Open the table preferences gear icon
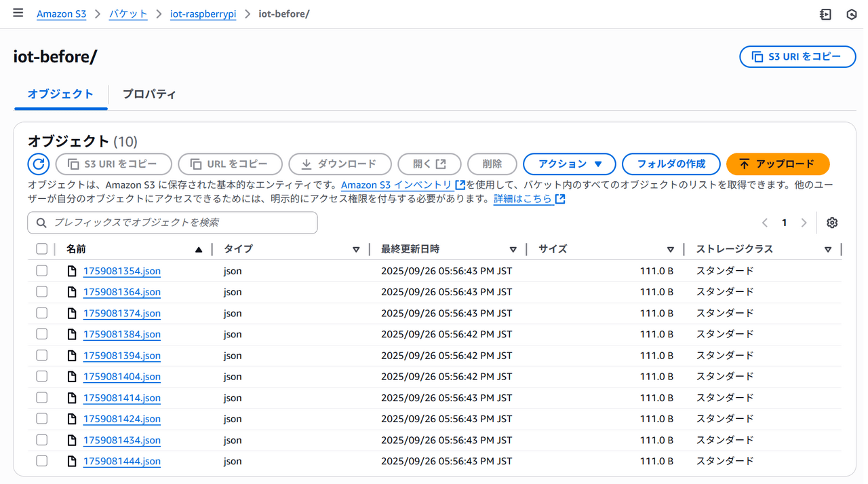Image resolution: width=868 pixels, height=484 pixels. point(832,223)
